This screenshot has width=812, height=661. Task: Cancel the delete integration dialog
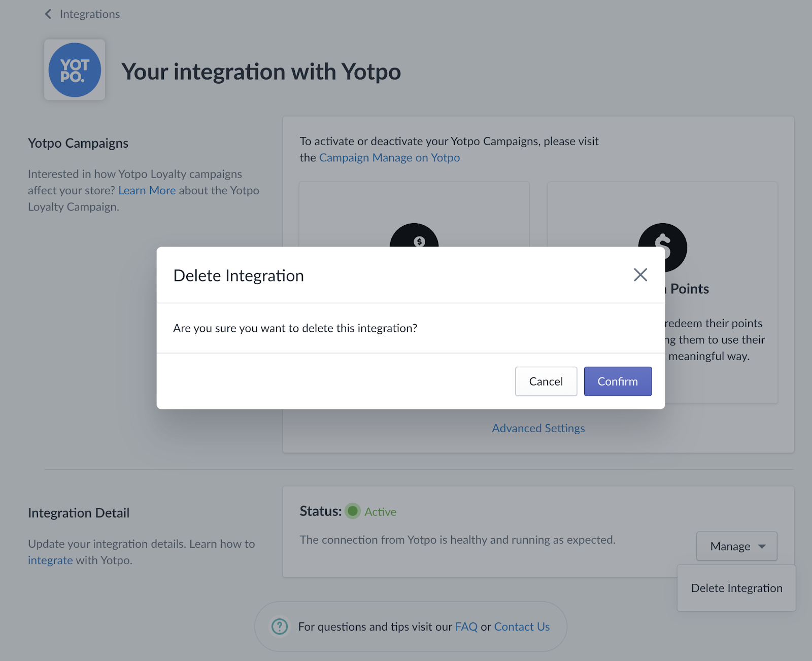coord(546,381)
